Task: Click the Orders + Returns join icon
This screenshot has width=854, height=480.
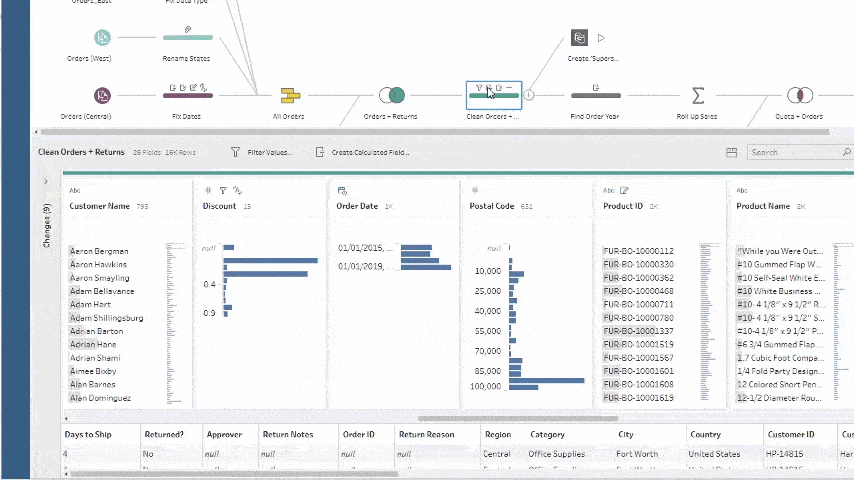Action: (x=391, y=96)
